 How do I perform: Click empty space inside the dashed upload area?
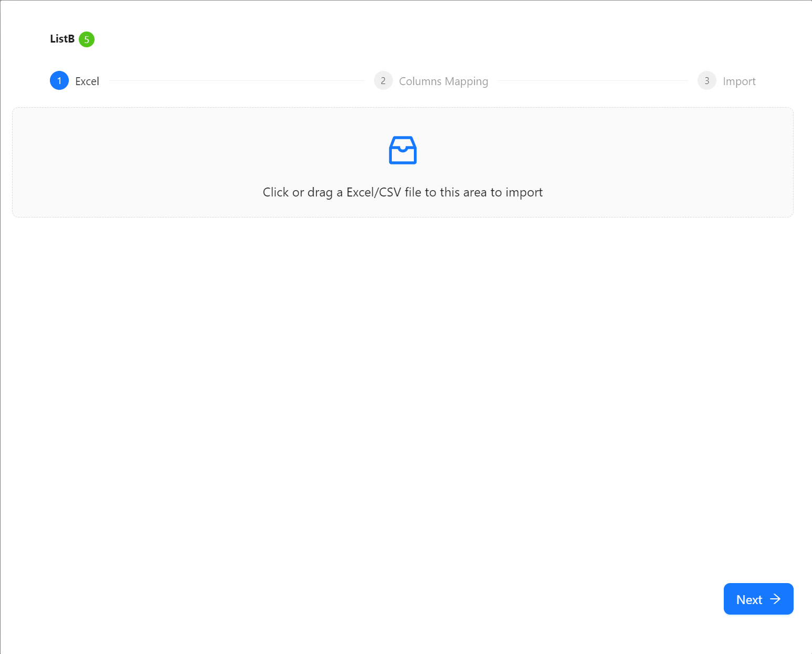pyautogui.click(x=158, y=158)
